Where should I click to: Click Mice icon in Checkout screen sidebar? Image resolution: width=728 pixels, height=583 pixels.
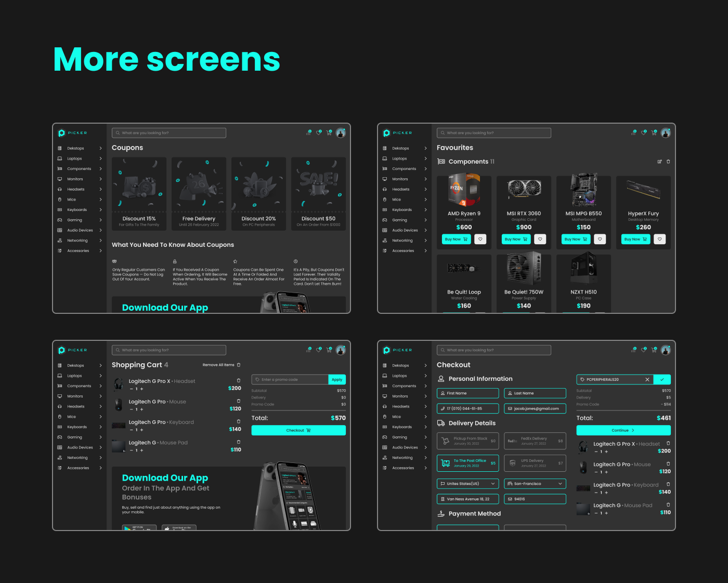(385, 417)
